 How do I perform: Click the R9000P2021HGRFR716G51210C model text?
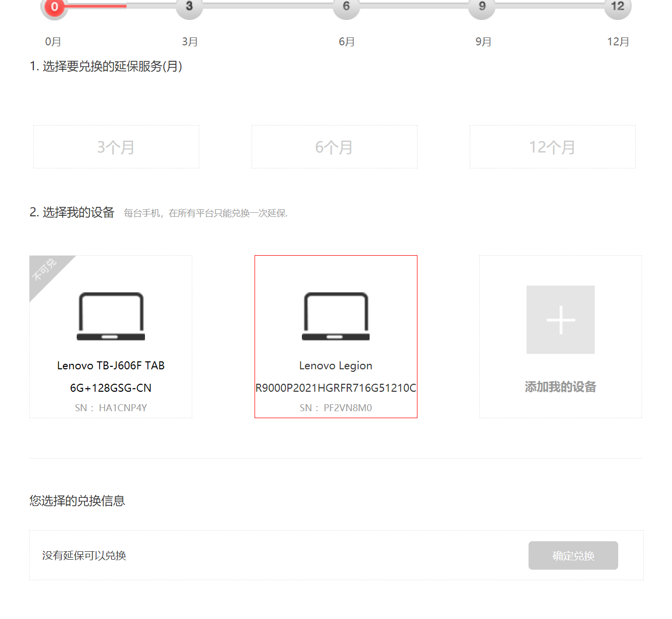[x=336, y=388]
